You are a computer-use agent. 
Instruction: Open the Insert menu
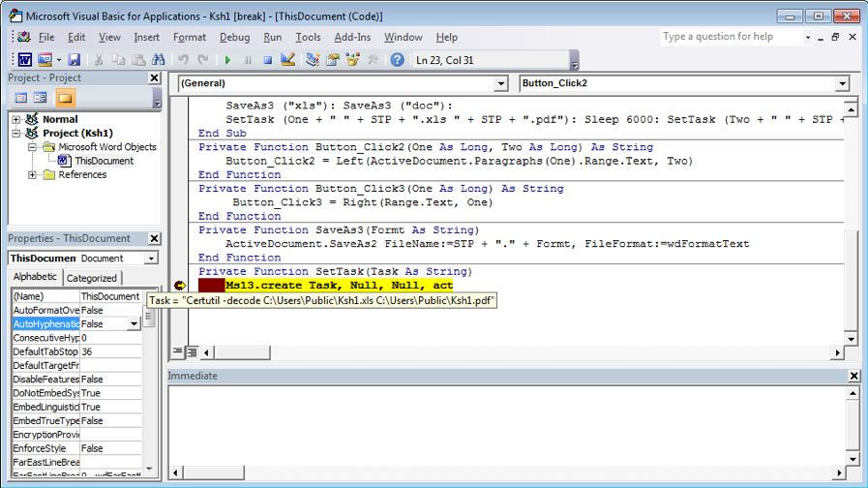click(x=147, y=38)
